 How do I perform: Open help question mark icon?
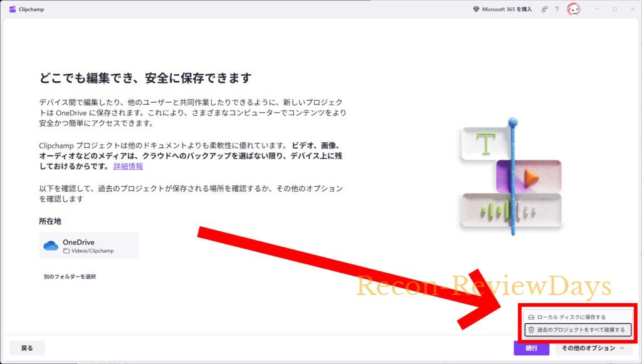click(557, 9)
